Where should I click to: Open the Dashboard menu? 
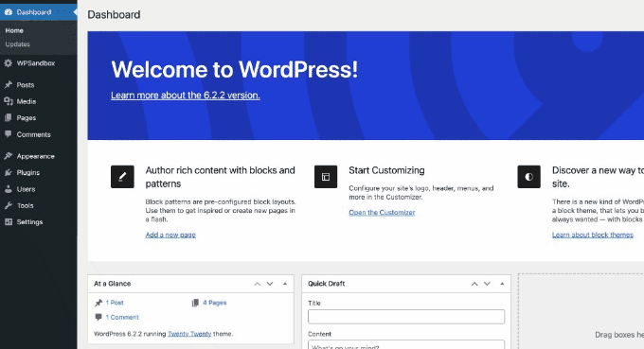pyautogui.click(x=38, y=12)
